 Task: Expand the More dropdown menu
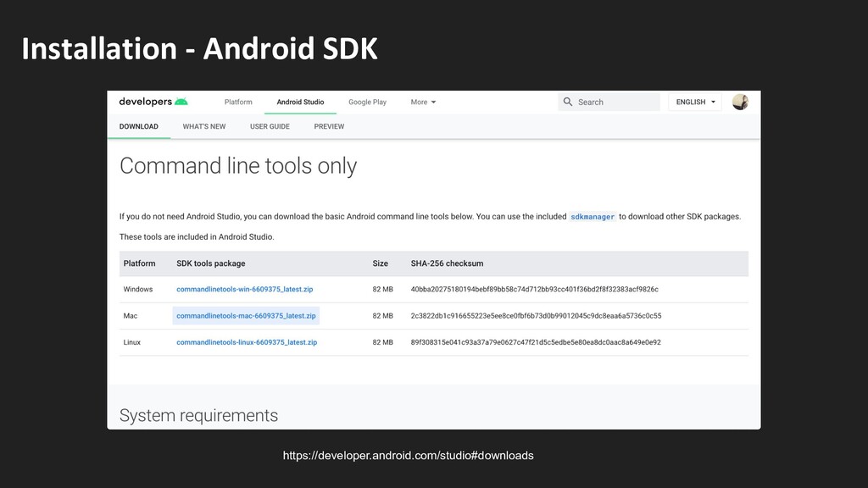424,102
